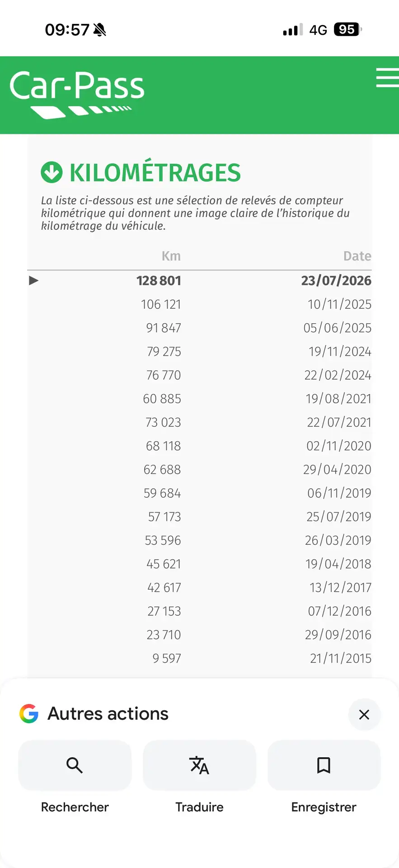Open the Car-Pass hamburger menu
Image resolution: width=399 pixels, height=868 pixels.
tap(388, 77)
